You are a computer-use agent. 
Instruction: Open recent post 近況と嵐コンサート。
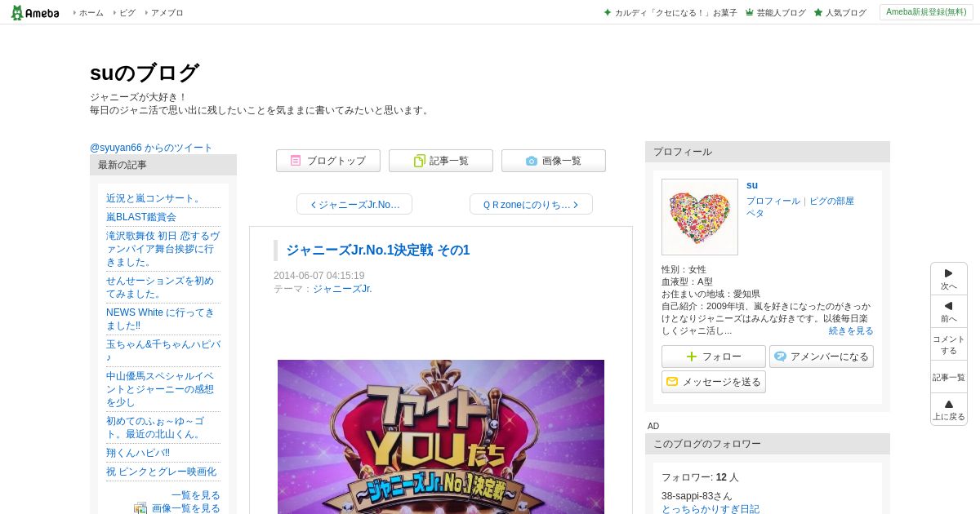pos(154,198)
